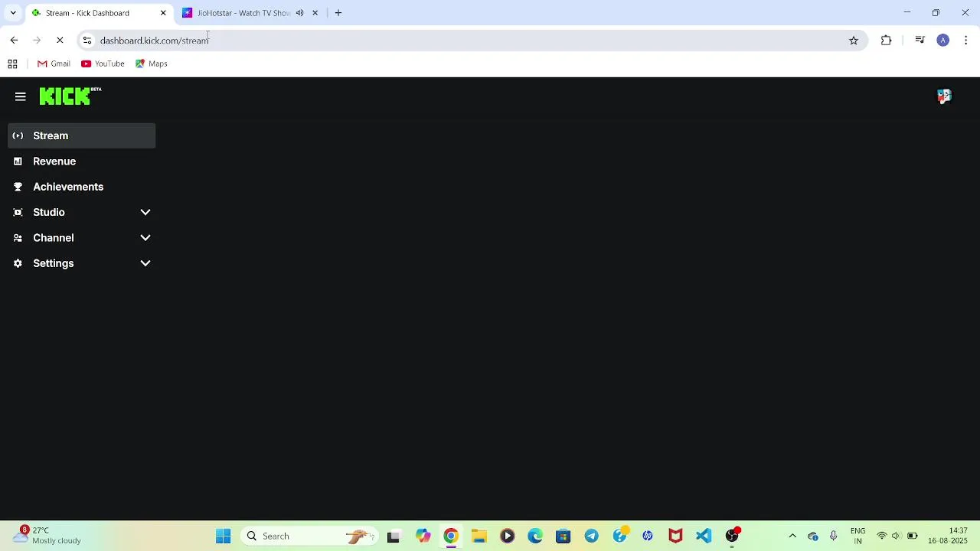
Task: Open the Studio sidebar item
Action: point(82,212)
